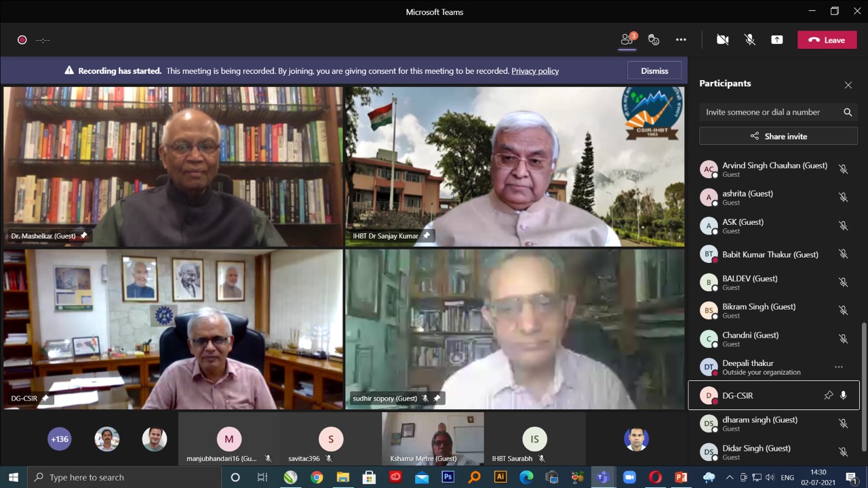Show the +136 additional participants
The width and height of the screenshot is (868, 488).
coord(60,439)
